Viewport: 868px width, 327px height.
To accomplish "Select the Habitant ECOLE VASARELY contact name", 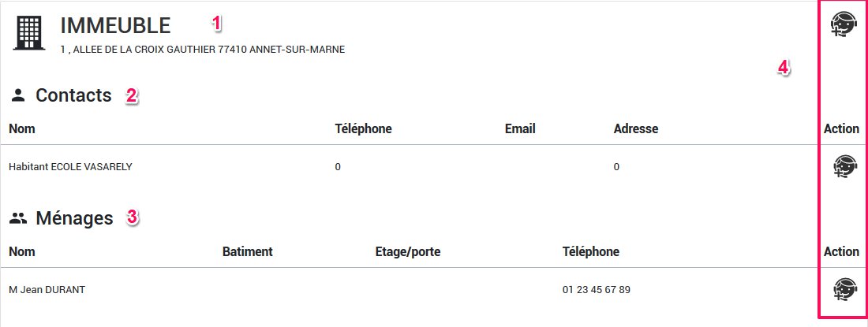I will click(70, 166).
